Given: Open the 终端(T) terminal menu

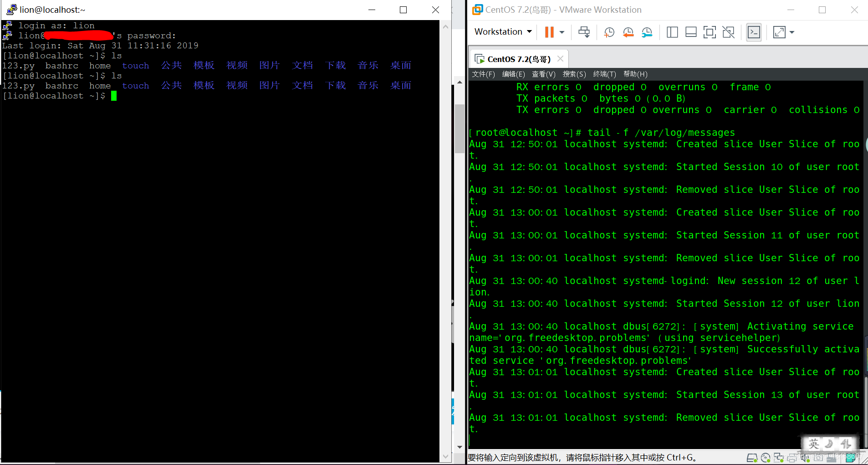Looking at the screenshot, I should pyautogui.click(x=604, y=74).
